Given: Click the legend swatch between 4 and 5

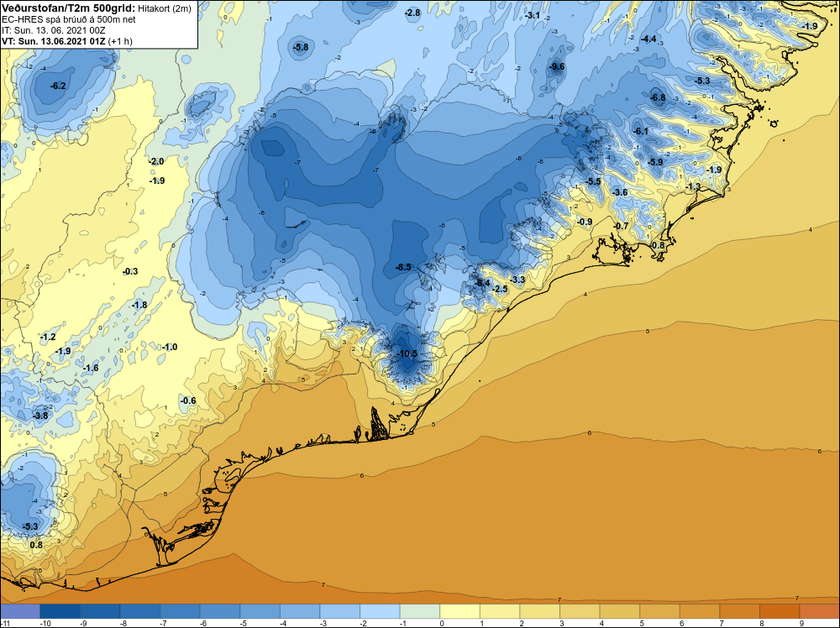Looking at the screenshot, I should pyautogui.click(x=620, y=611).
